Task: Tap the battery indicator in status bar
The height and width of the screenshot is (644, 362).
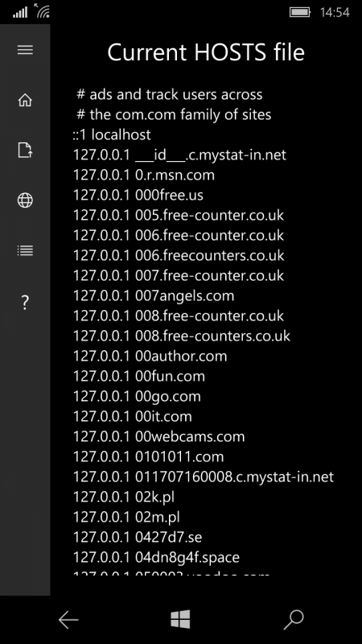Action: (300, 12)
